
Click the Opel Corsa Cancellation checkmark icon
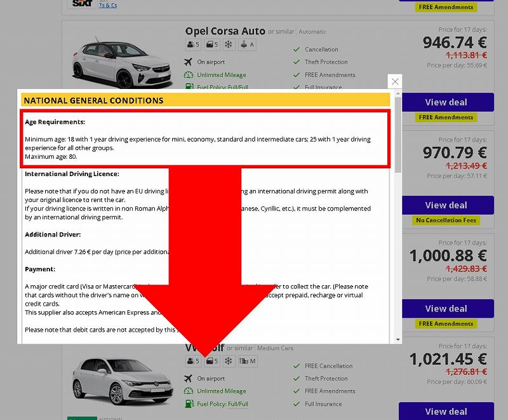[297, 50]
